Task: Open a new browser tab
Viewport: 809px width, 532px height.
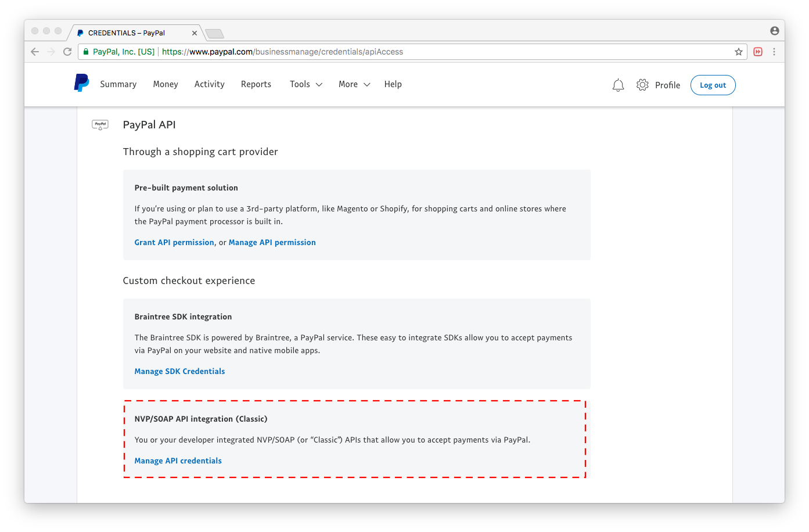Action: coord(214,34)
